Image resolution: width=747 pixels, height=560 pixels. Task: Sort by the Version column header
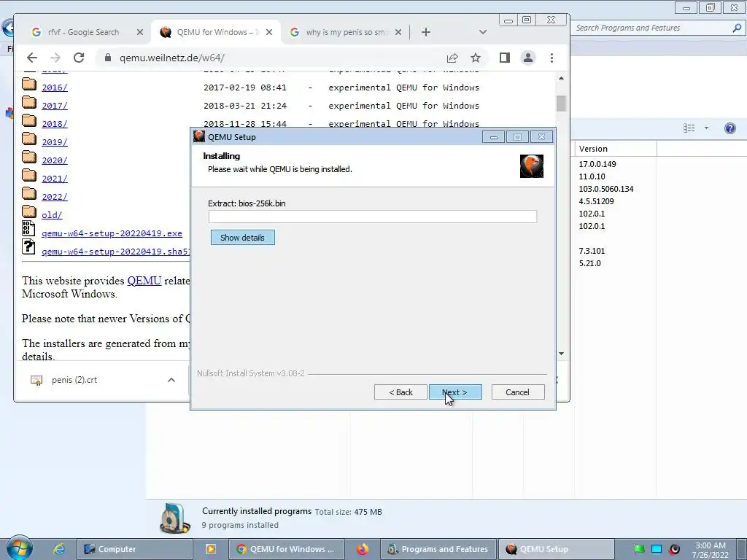click(x=615, y=149)
